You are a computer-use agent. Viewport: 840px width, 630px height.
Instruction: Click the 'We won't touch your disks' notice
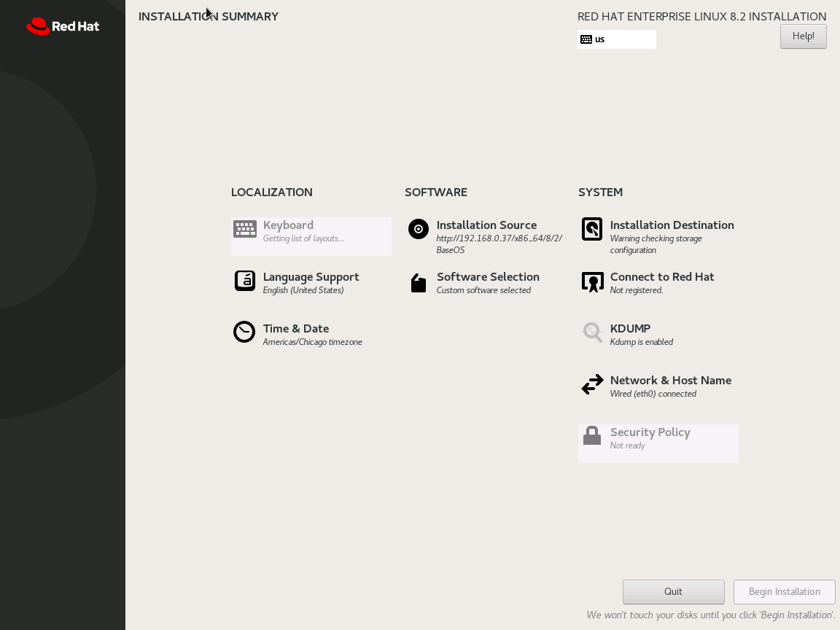click(710, 615)
